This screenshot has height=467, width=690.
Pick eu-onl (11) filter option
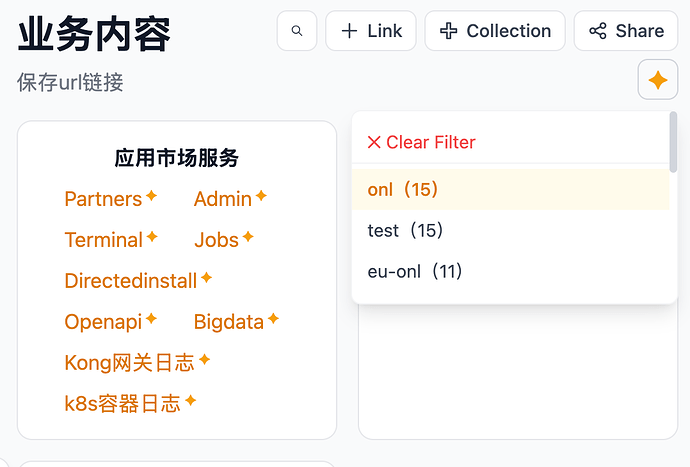tap(415, 271)
